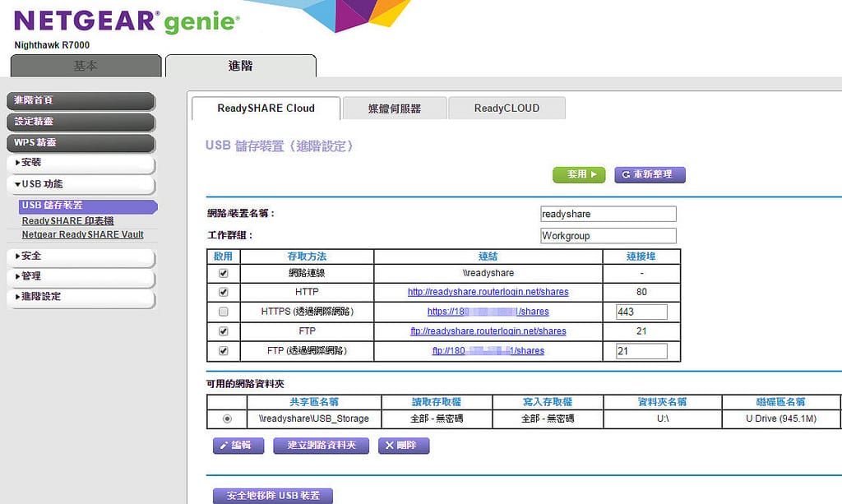Toggle FTP (透過網際網路) checkbox
The width and height of the screenshot is (842, 504).
224,350
